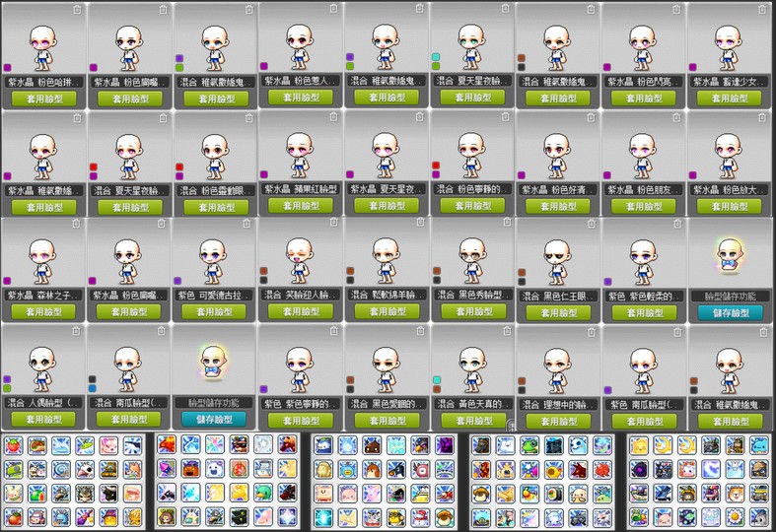776x532 pixels.
Task: Select the green frog icon
Action: [x=529, y=445]
